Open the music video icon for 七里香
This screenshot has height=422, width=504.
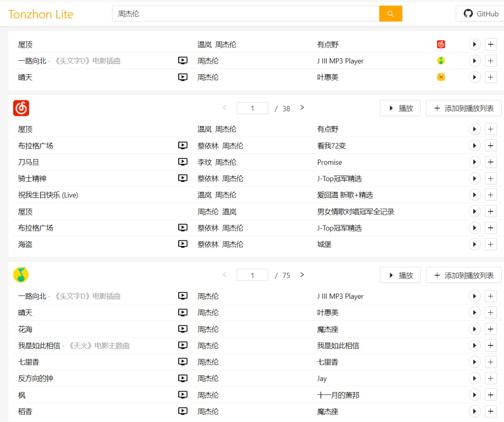click(x=183, y=362)
